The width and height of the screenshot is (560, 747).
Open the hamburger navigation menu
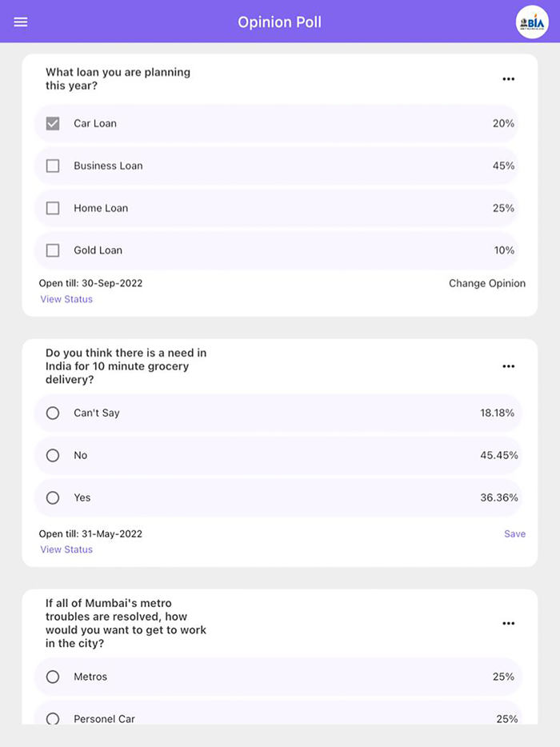21,22
